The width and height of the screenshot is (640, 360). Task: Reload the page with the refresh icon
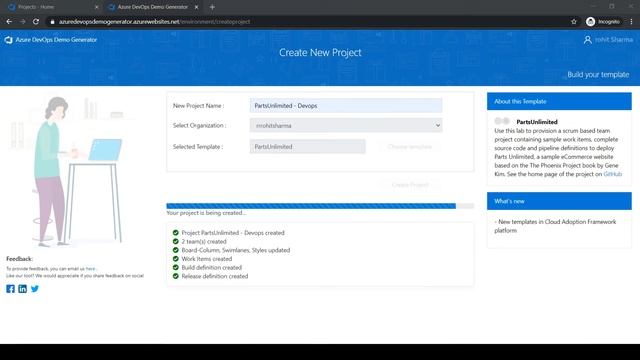(36, 22)
